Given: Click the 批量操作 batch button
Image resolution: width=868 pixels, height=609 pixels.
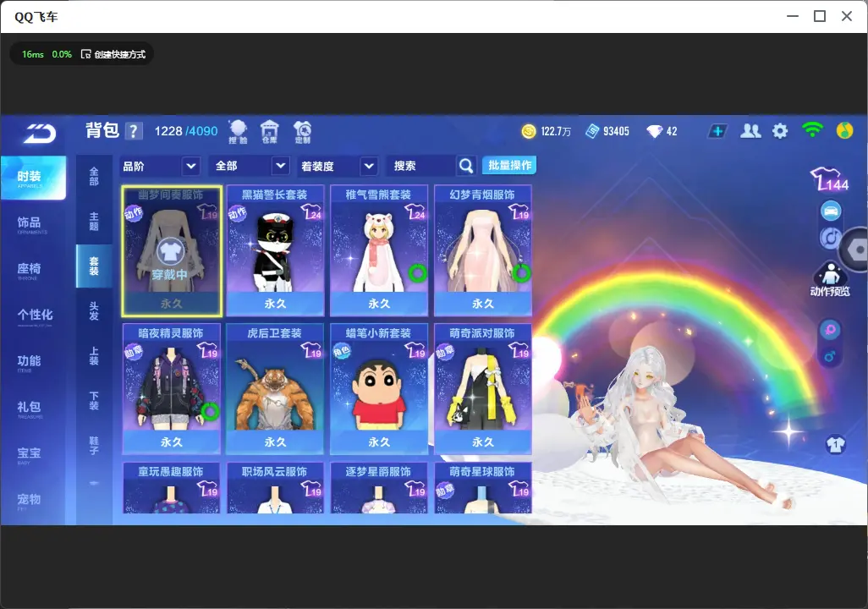Looking at the screenshot, I should 509,165.
